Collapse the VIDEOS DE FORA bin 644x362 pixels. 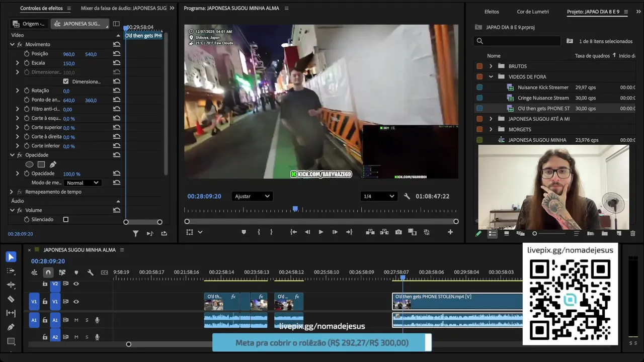(x=491, y=77)
